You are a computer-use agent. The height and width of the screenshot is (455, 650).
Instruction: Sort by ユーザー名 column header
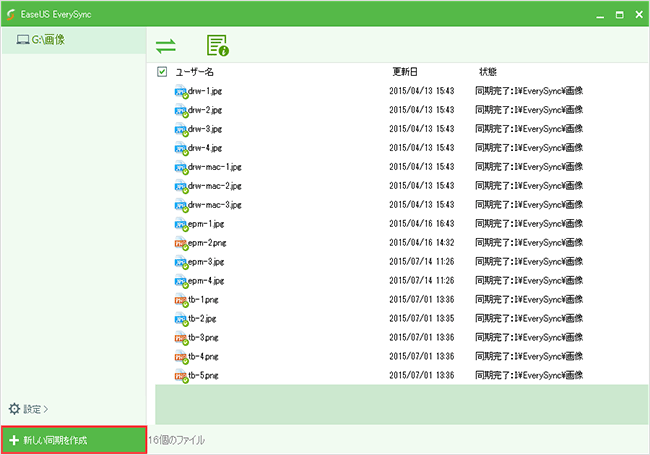click(194, 72)
